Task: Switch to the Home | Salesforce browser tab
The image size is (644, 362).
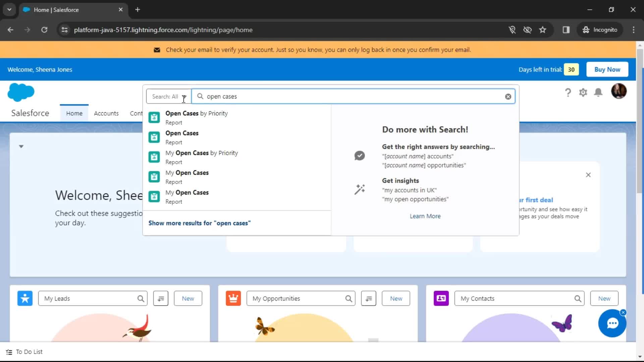Action: coord(73,10)
